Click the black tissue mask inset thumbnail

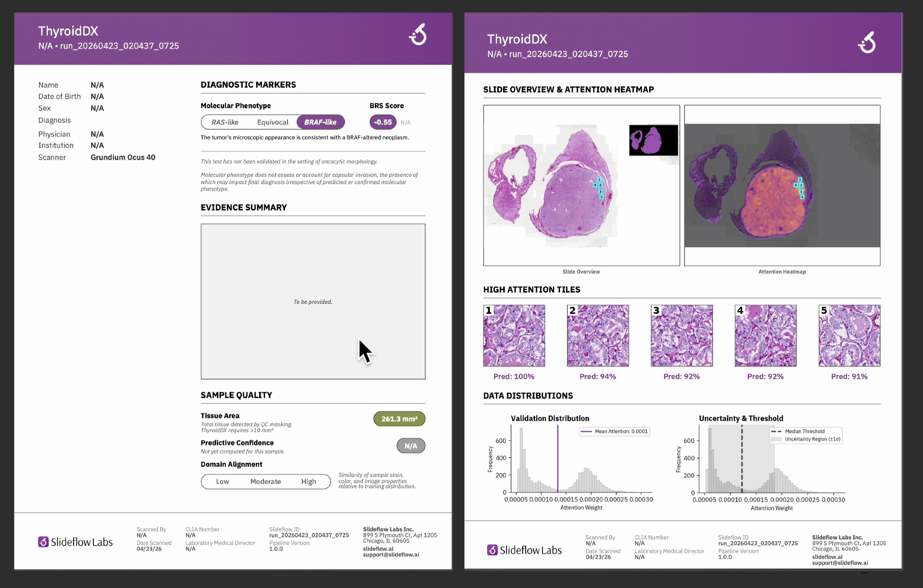[653, 140]
